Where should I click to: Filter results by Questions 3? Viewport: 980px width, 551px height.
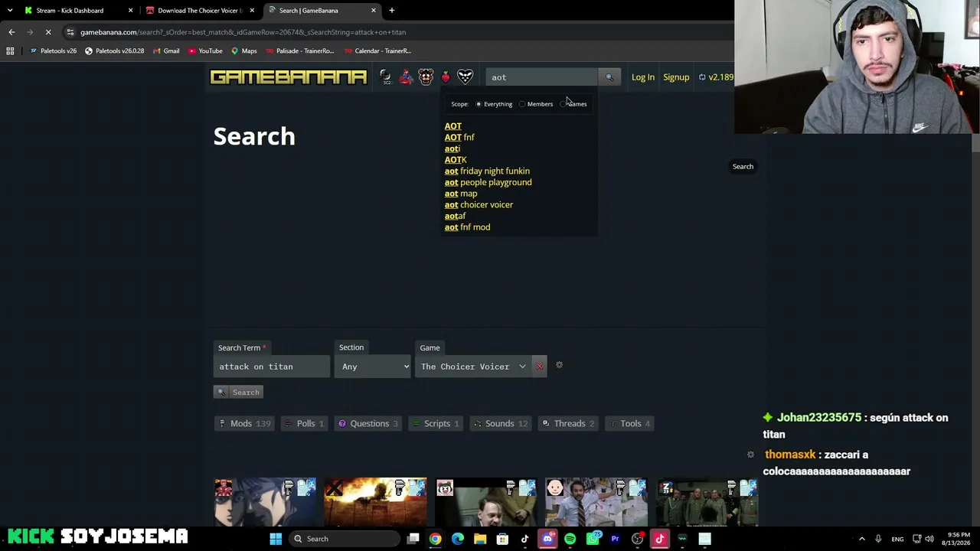[x=368, y=423]
